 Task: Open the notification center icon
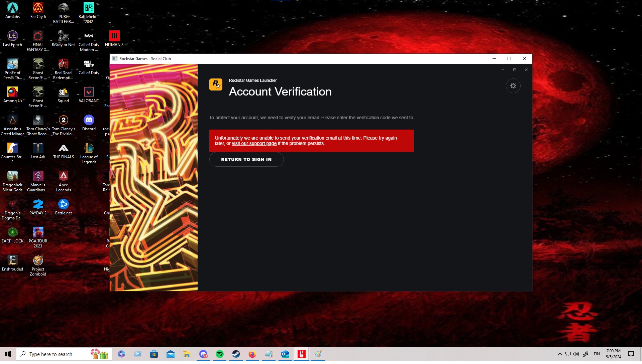pyautogui.click(x=631, y=354)
